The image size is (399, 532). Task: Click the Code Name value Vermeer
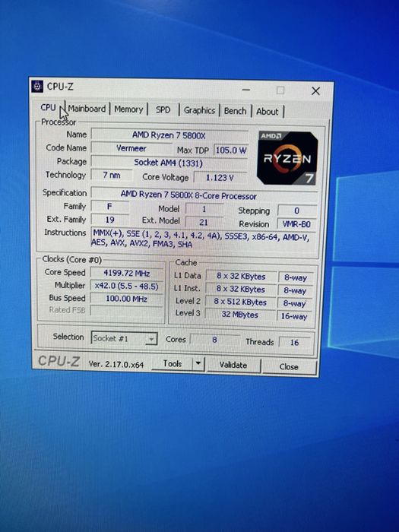(131, 148)
